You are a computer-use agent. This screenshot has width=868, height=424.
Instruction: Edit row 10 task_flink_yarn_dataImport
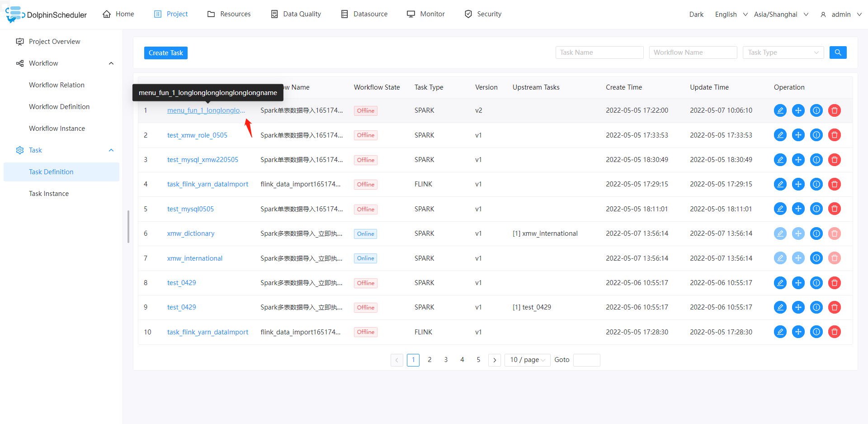coord(780,332)
